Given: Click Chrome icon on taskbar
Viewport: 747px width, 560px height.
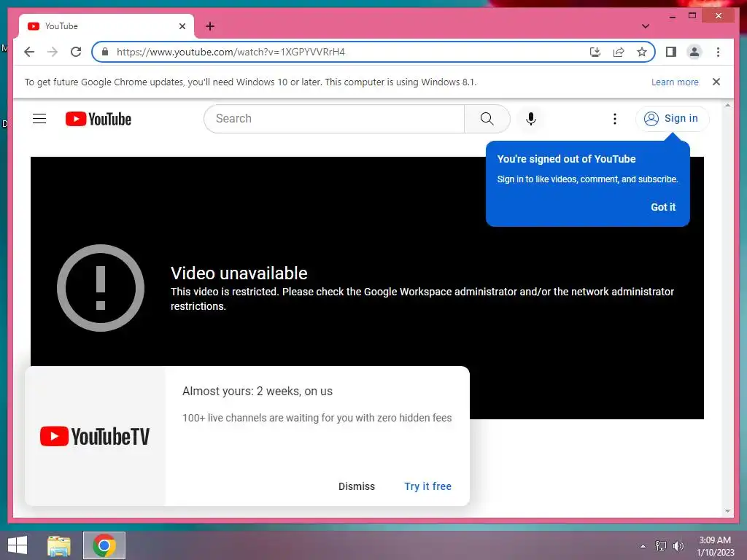Looking at the screenshot, I should click(104, 545).
